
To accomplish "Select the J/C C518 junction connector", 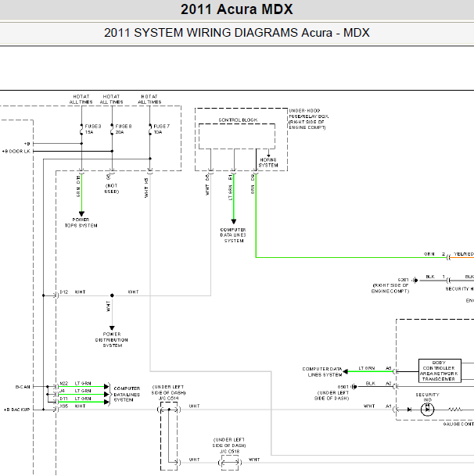I will [x=228, y=461].
